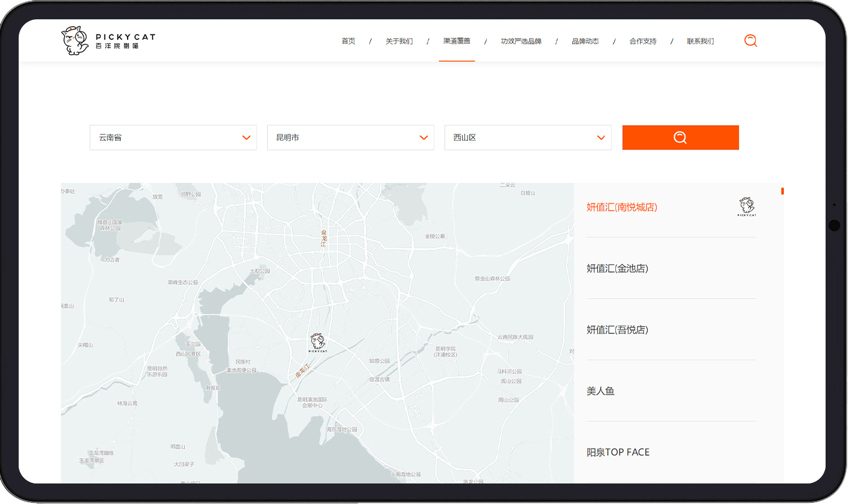Image resolution: width=848 pixels, height=504 pixels.
Task: Select the 渠道覆盖 navigation tab
Action: 456,41
